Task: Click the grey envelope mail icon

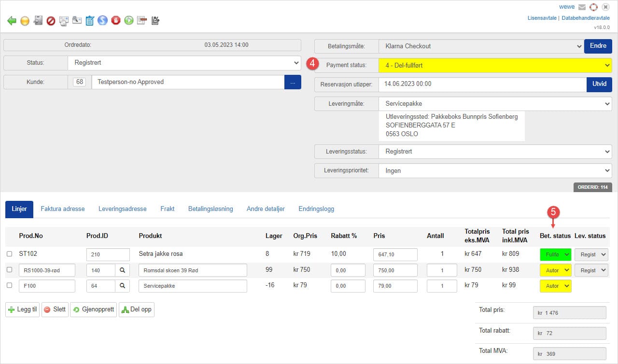Action: coord(582,7)
